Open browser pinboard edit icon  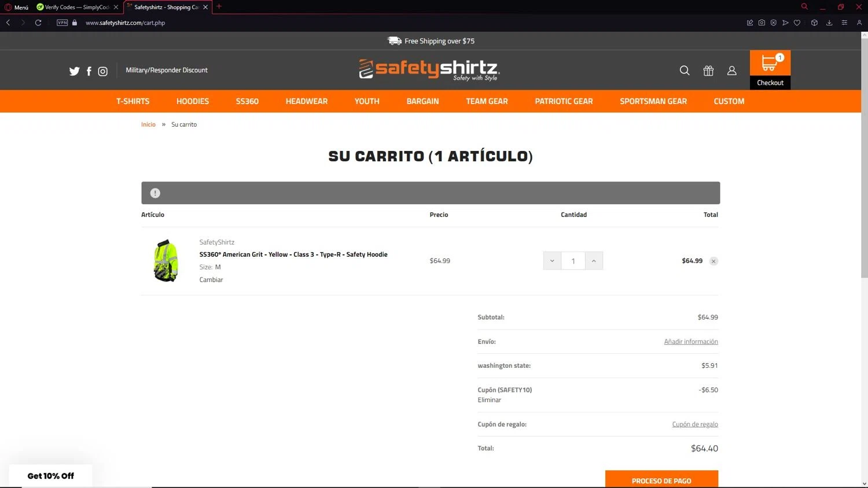pos(750,23)
